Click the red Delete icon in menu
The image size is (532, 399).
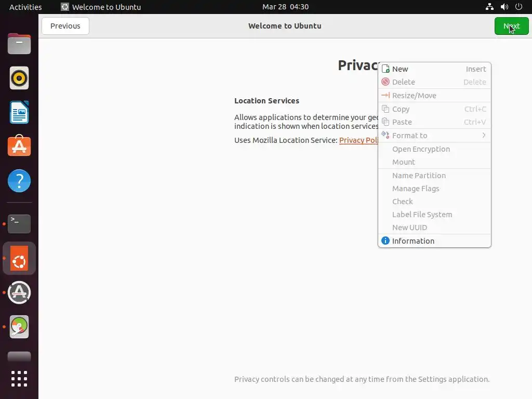point(385,82)
